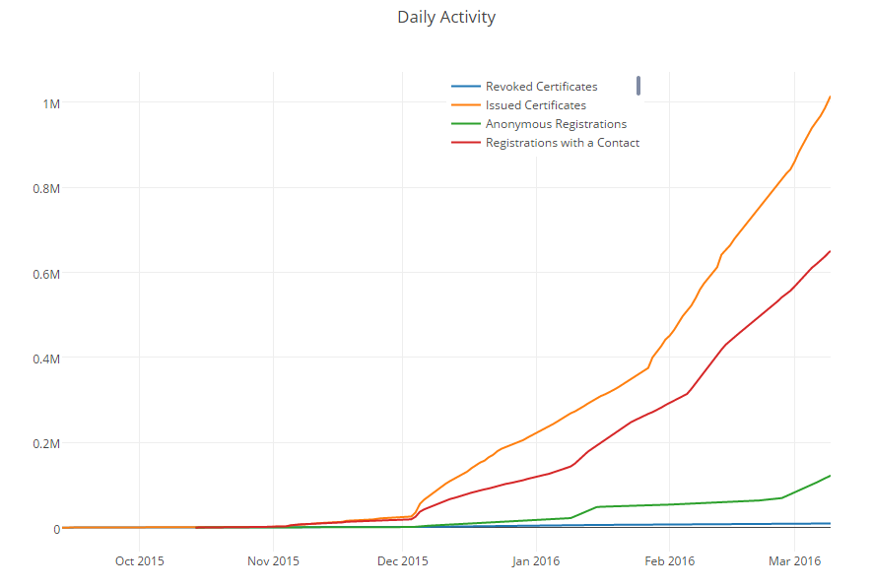Click the Feb 2016 x-axis label
Viewport: 872px width, 588px height.
[x=669, y=561]
